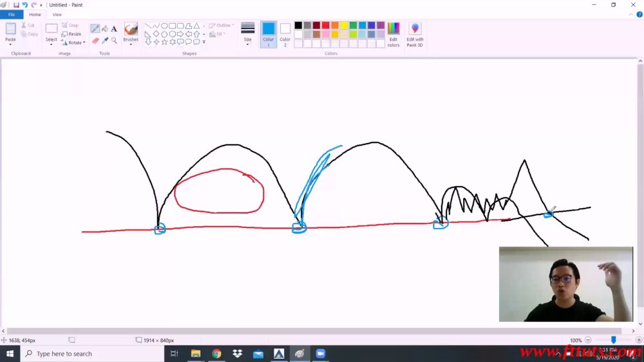This screenshot has width=644, height=362.
Task: Pick the green color swatch
Action: pyautogui.click(x=353, y=26)
